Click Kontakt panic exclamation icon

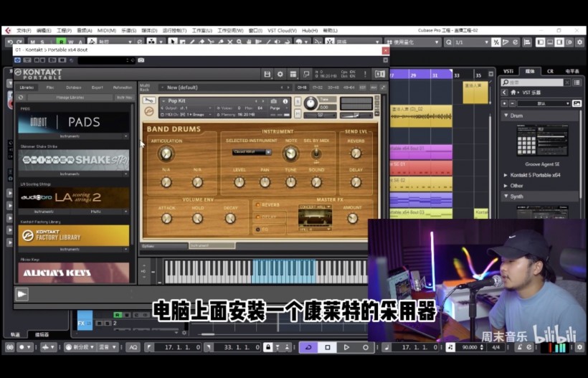[x=364, y=75]
